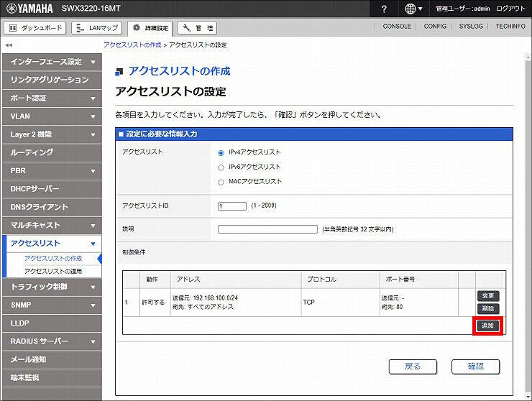Click 削除 button for rule 1

click(488, 309)
